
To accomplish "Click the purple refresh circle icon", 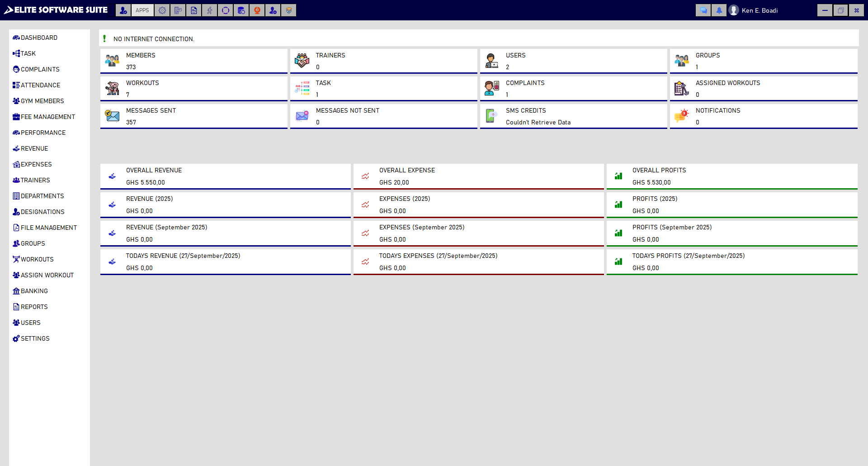I will point(226,10).
